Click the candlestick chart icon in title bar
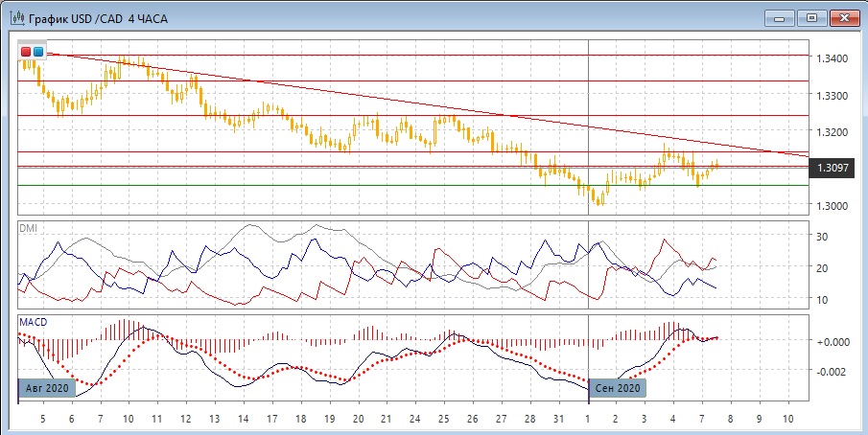868x435 pixels. [16, 18]
